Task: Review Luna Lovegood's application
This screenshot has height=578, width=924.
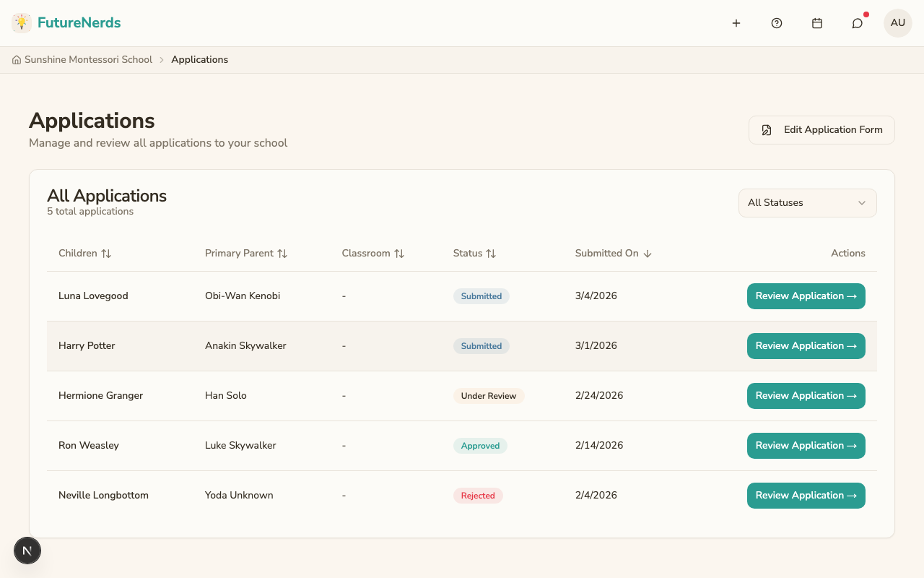Action: click(806, 296)
